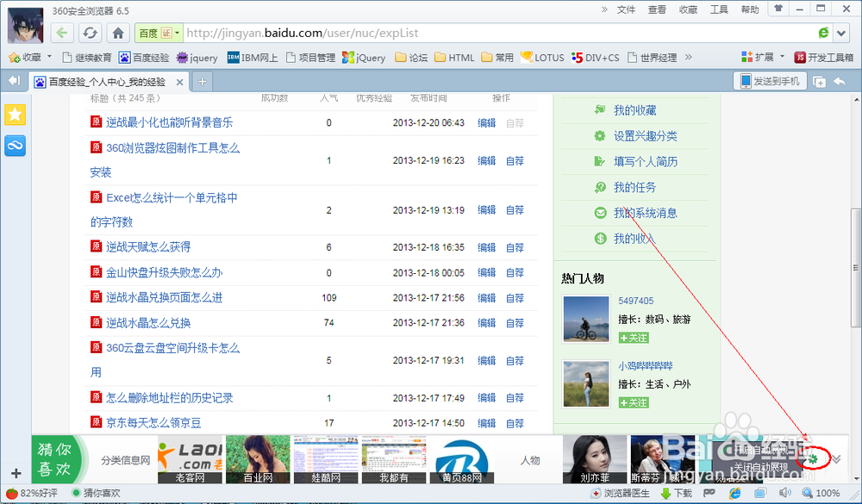Open the yellow star favorites sidebar icon
This screenshot has height=504, width=862.
click(x=16, y=115)
